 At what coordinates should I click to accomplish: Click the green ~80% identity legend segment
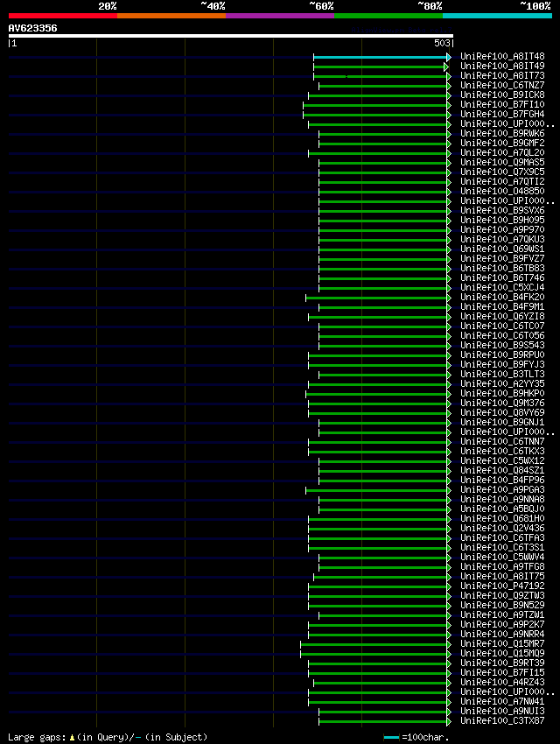(x=388, y=16)
